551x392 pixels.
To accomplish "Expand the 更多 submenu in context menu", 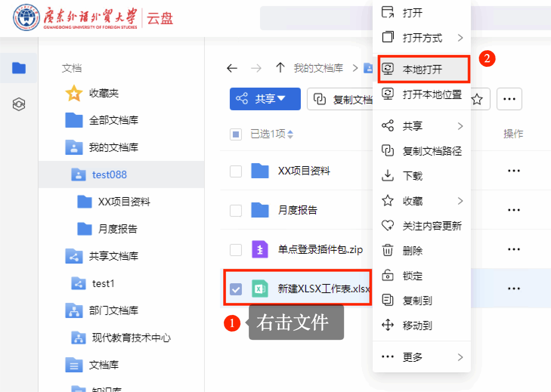I will [x=422, y=357].
